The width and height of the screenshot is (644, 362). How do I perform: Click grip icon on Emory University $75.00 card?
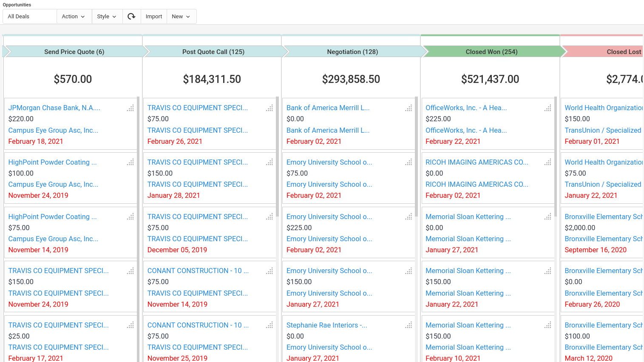point(409,162)
